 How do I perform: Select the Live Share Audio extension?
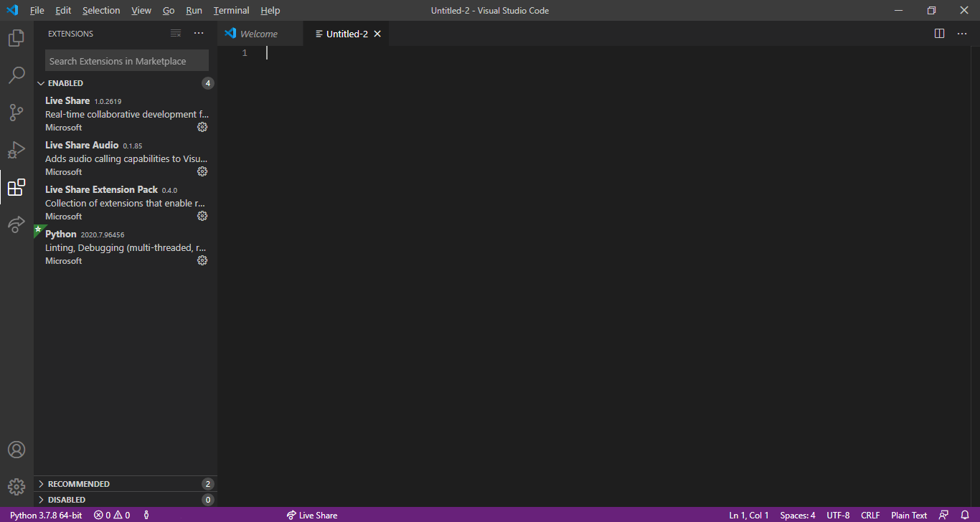click(x=126, y=158)
